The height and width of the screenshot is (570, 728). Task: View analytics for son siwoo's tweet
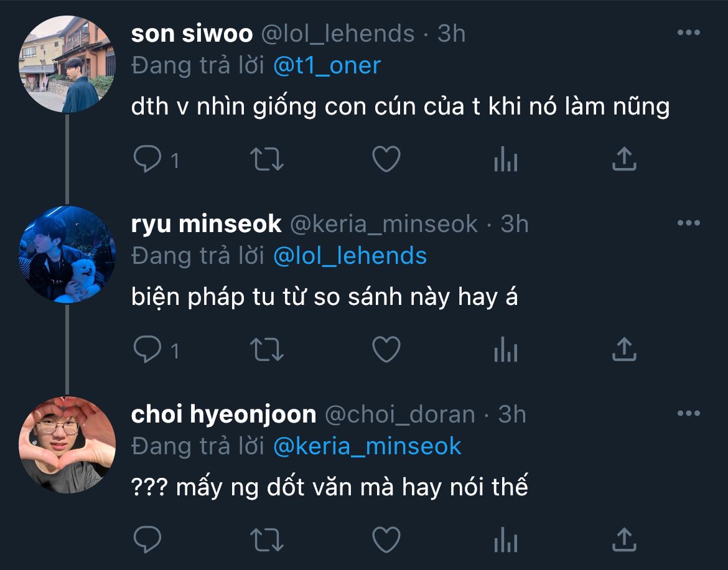click(x=505, y=160)
